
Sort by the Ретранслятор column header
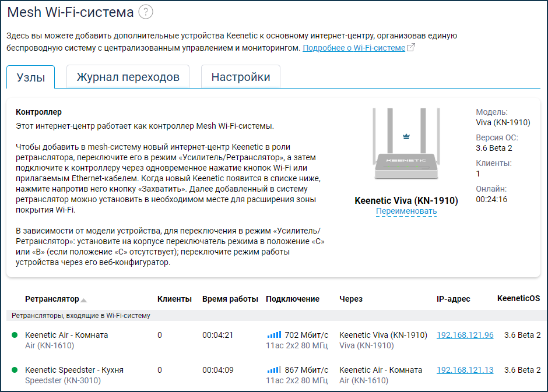pyautogui.click(x=52, y=299)
